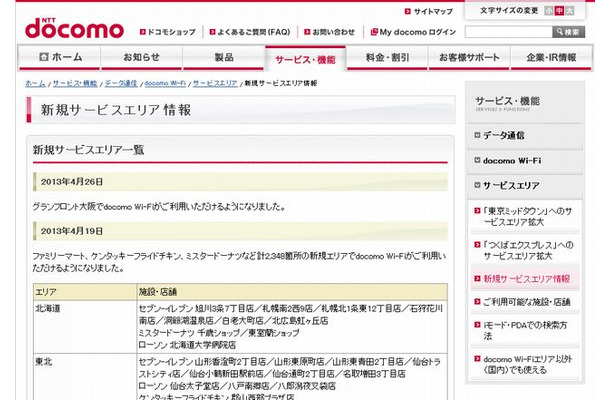
Task: Click the 検索 search button
Action: pos(568,32)
